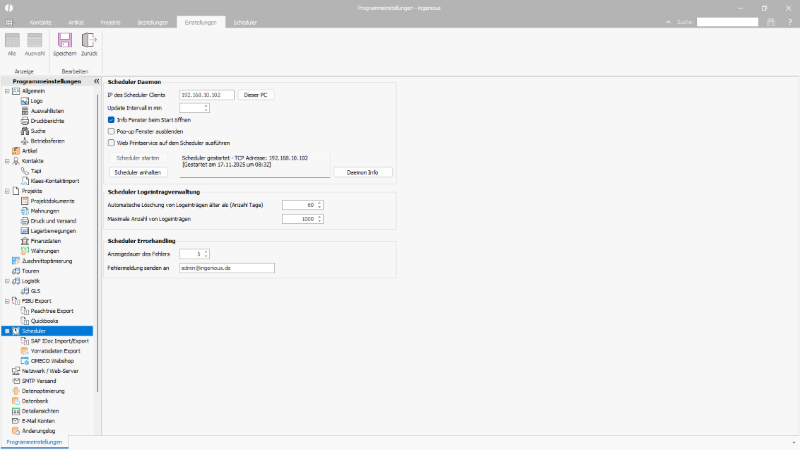
Task: Select Peachtree Export tree item
Action: (52, 311)
